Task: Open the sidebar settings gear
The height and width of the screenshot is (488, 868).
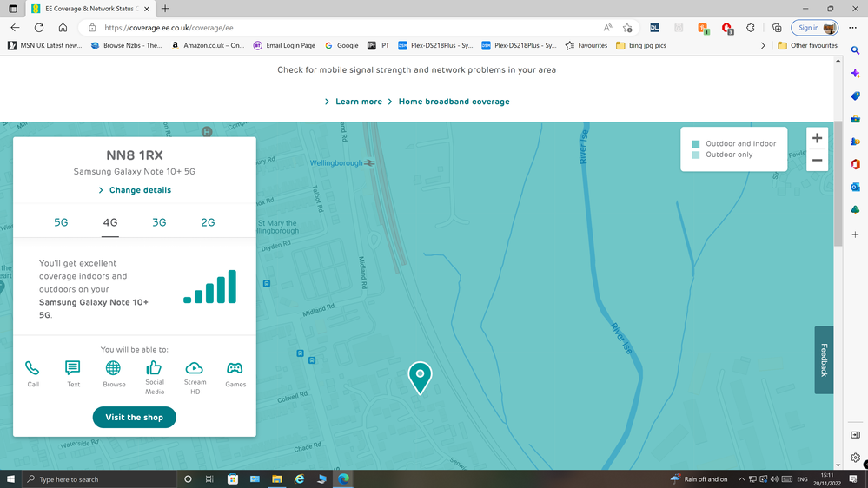Action: (855, 458)
